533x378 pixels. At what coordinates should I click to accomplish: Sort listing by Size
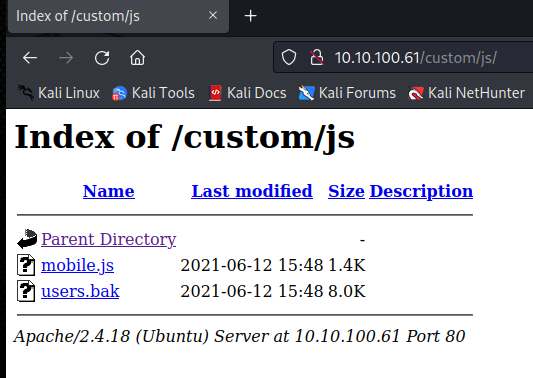pos(346,191)
